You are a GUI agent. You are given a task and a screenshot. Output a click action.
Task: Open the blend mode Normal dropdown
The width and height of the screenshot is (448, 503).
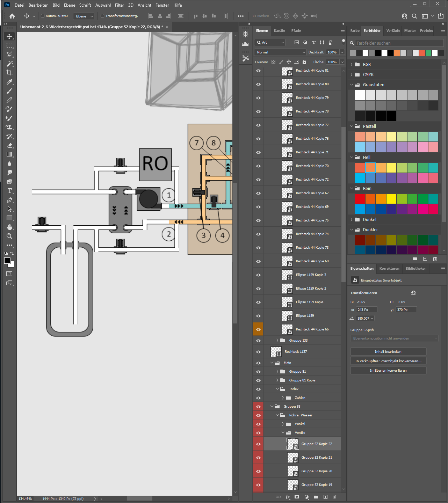point(280,52)
